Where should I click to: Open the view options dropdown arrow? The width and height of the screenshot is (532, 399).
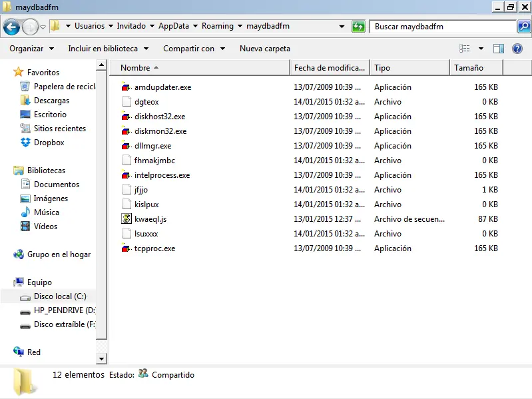[x=481, y=49]
